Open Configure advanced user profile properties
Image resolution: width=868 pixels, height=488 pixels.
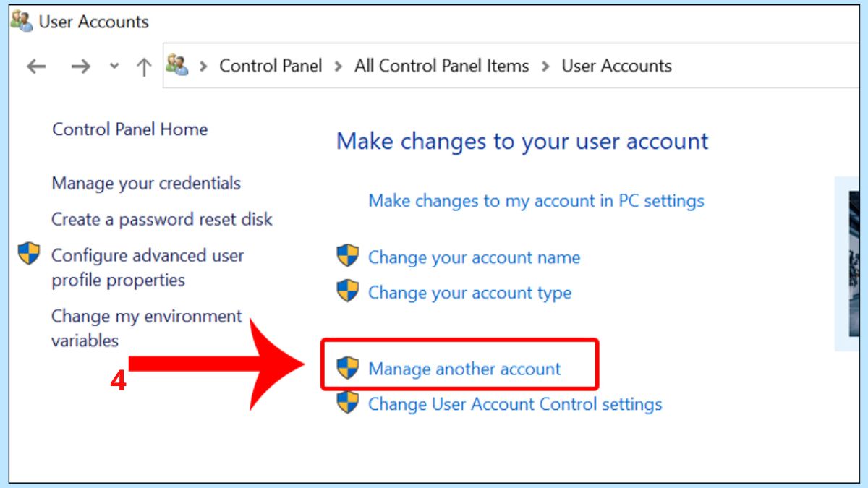[148, 267]
